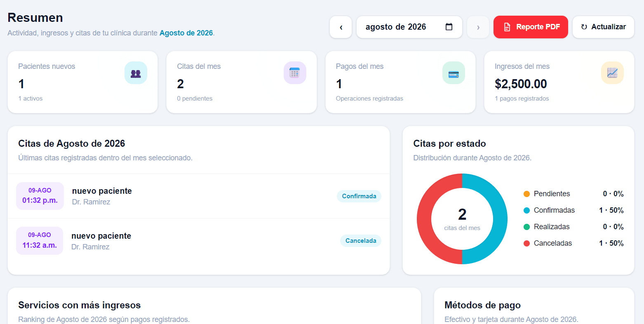Screen dimensions: 644x324
Task: Click the Pacientes nuevos card label
Action: 47,66
